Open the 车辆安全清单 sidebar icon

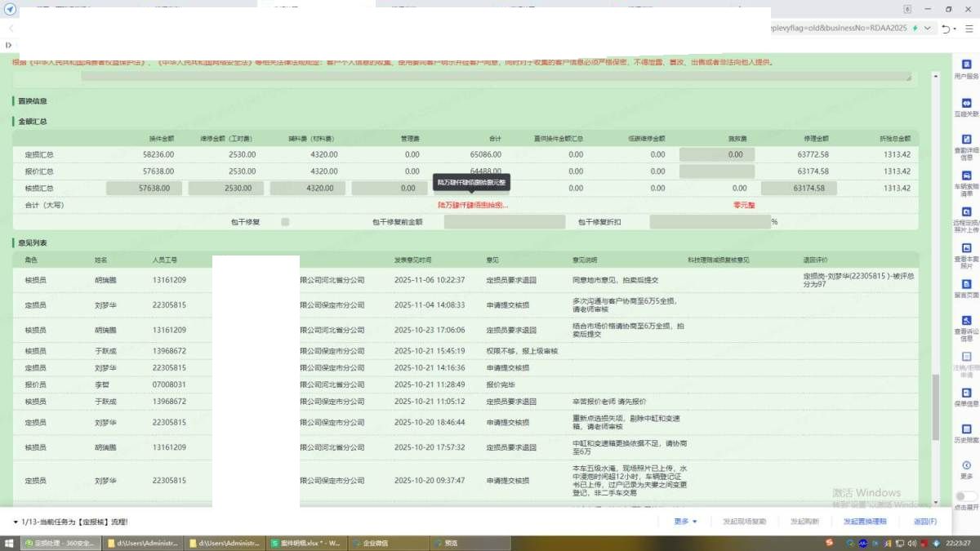[966, 176]
